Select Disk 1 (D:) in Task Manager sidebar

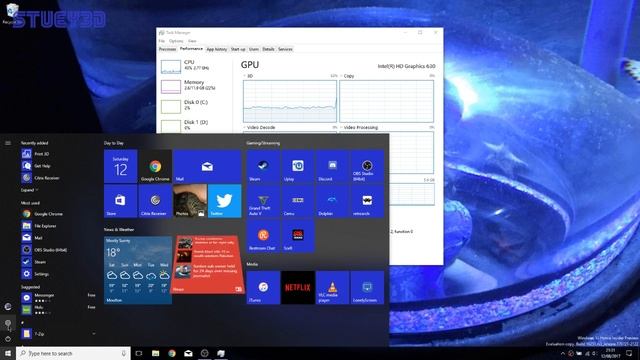click(x=194, y=125)
